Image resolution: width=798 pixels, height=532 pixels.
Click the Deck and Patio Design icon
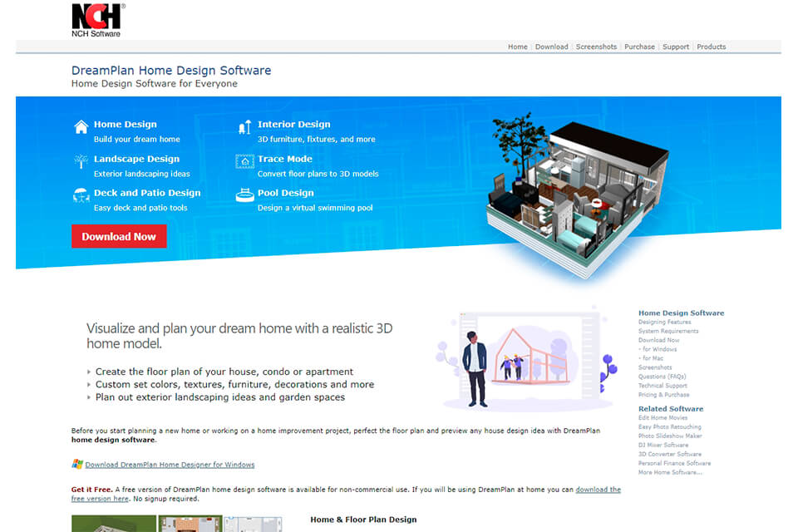click(81, 194)
